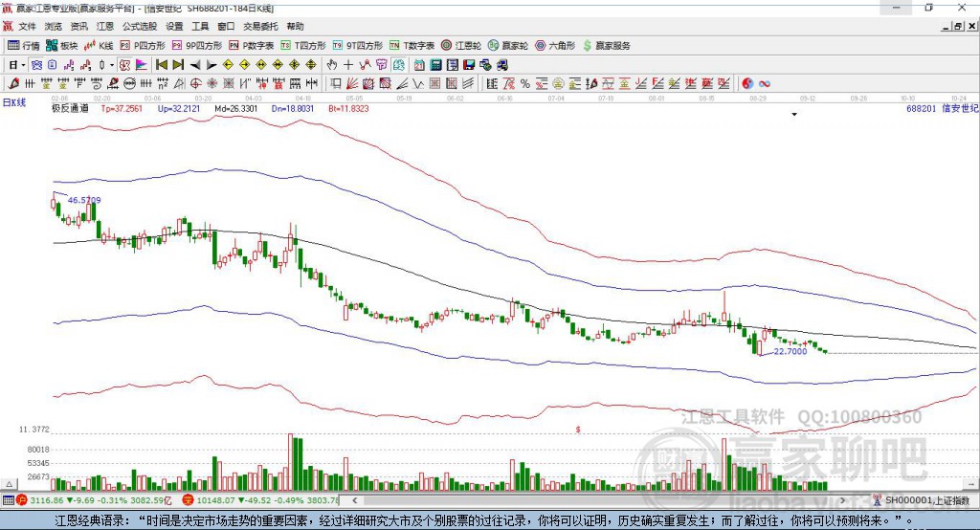Select the n² square tool icon

tap(163, 84)
